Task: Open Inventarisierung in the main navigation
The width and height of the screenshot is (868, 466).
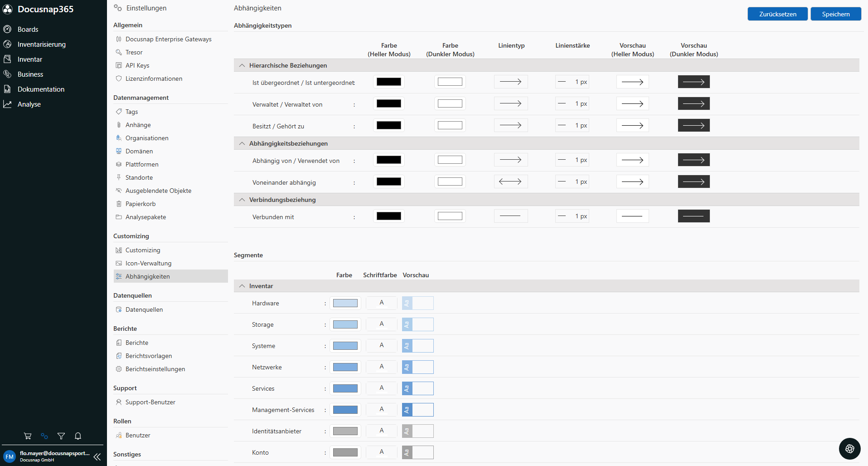Action: [x=42, y=44]
